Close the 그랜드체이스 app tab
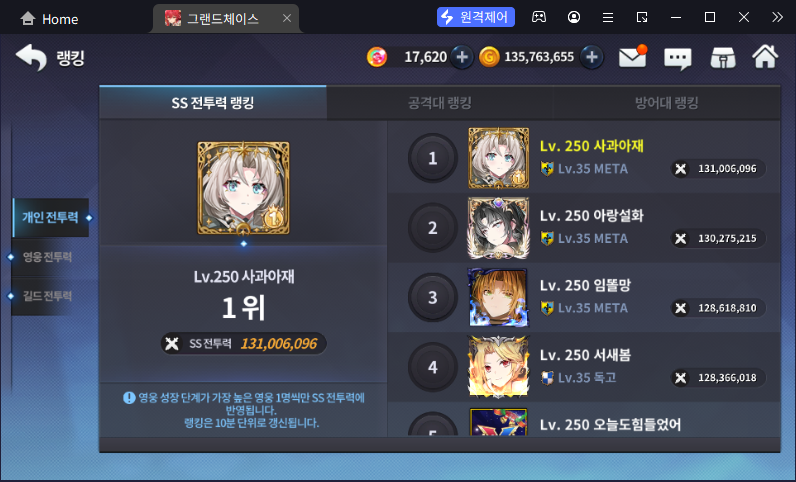This screenshot has height=482, width=796. (x=287, y=18)
